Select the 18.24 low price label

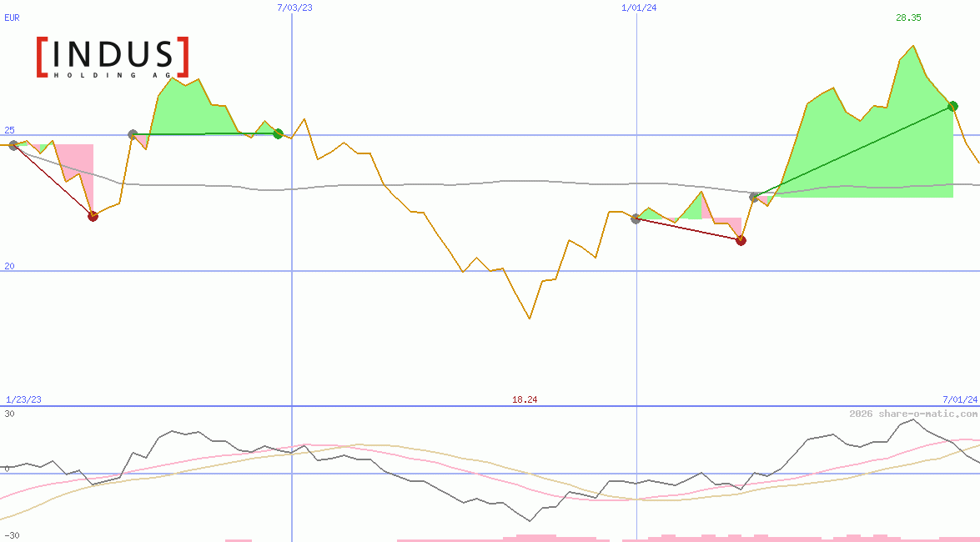tap(525, 399)
